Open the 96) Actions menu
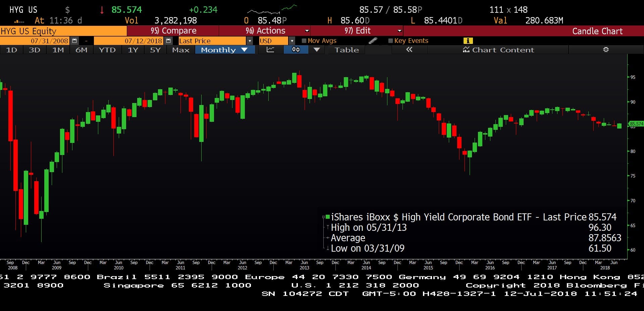Viewport: 644px width, 311px height. tap(265, 31)
